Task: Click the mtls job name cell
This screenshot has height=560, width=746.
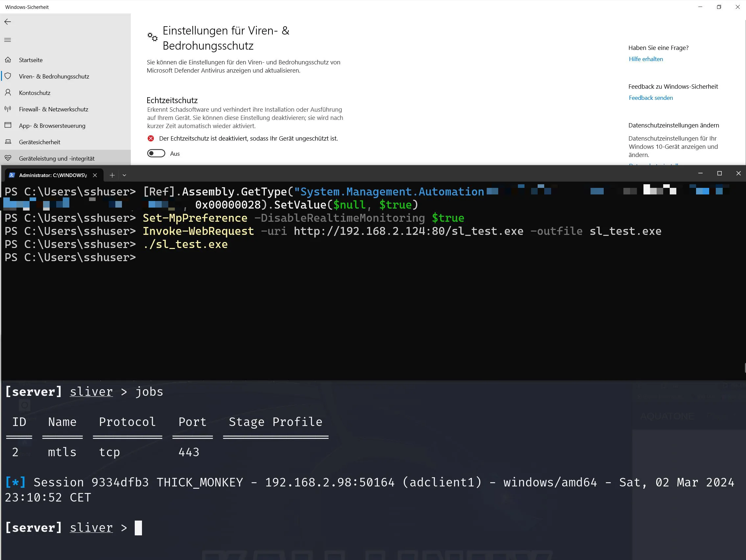Action: pos(62,452)
